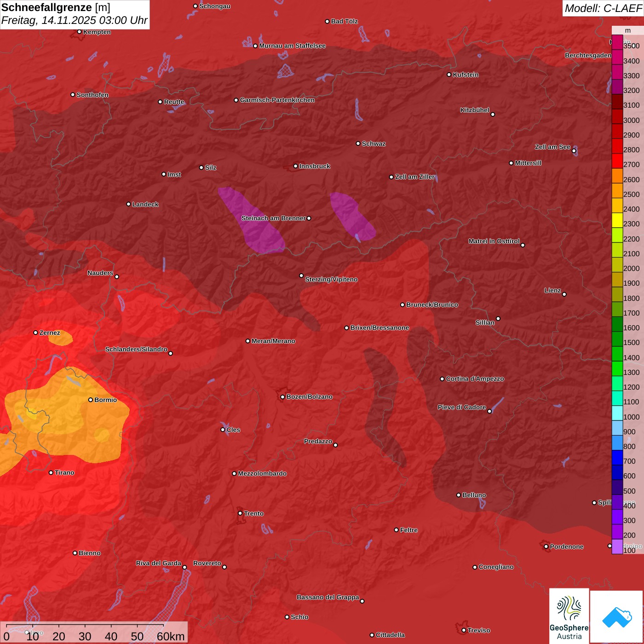644x644 pixels.
Task: Select the yellow legend swatch at 2300
Action: click(x=617, y=220)
